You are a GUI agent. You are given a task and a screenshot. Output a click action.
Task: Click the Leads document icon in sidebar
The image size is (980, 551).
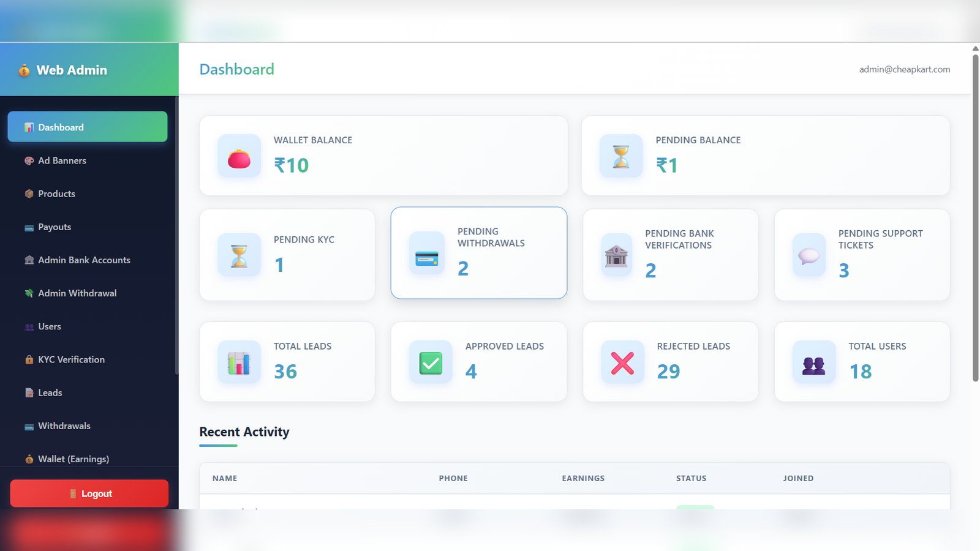29,392
